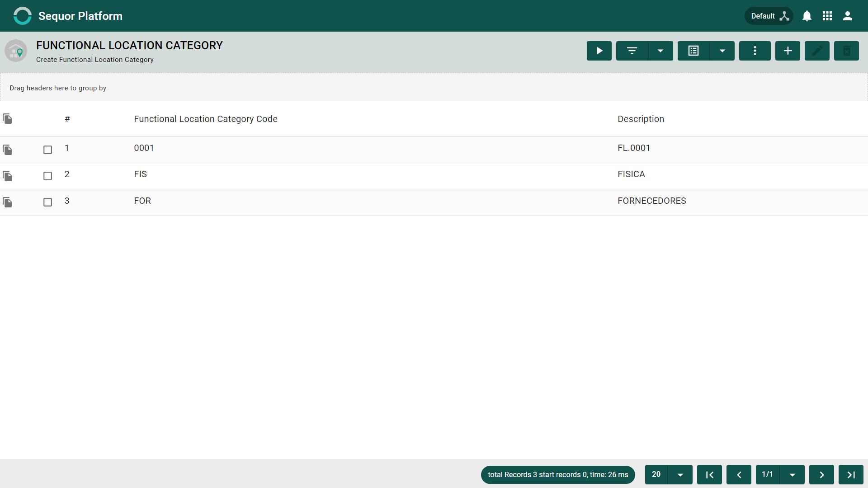The height and width of the screenshot is (488, 868).
Task: Expand the list view dropdown arrow
Action: point(722,51)
